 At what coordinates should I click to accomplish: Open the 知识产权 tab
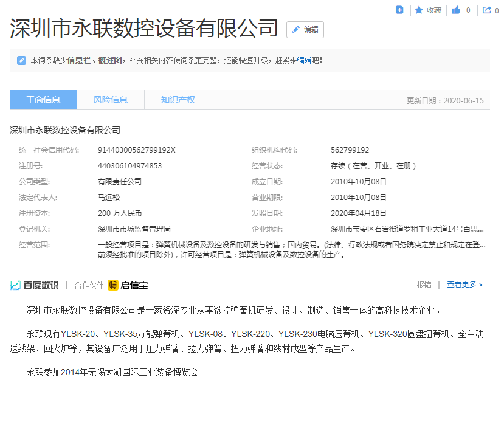[x=178, y=100]
